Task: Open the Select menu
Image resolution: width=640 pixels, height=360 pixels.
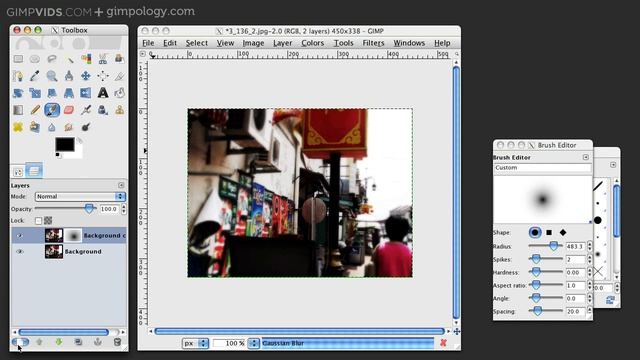Action: (197, 43)
